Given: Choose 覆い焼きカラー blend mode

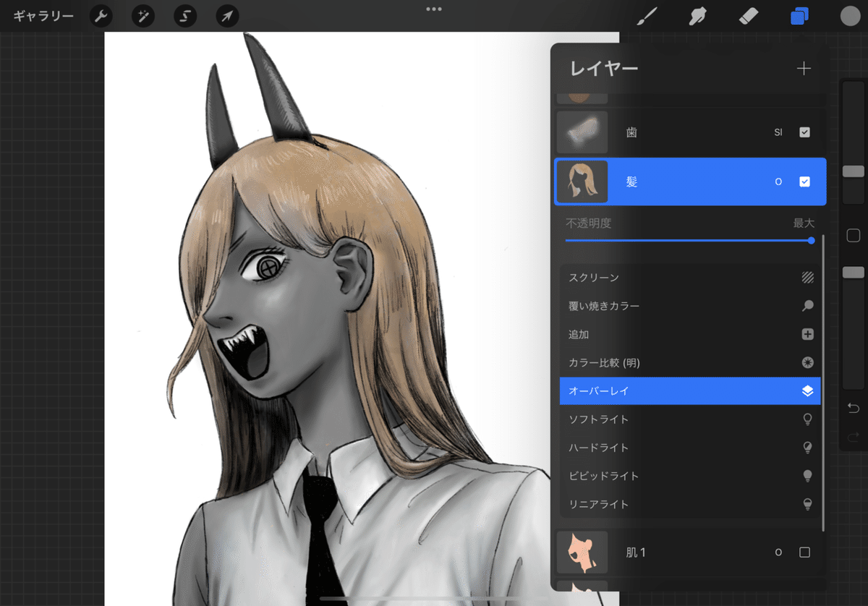Looking at the screenshot, I should coord(691,306).
